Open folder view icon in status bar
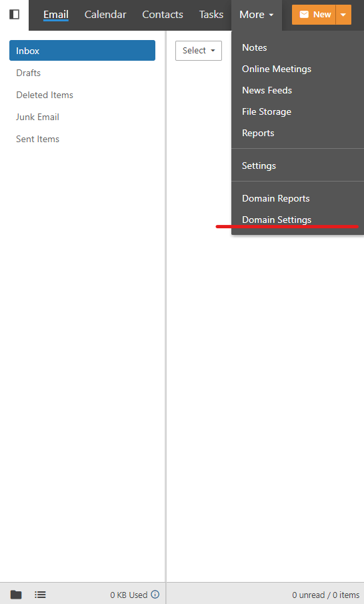The image size is (364, 604). pyautogui.click(x=16, y=595)
